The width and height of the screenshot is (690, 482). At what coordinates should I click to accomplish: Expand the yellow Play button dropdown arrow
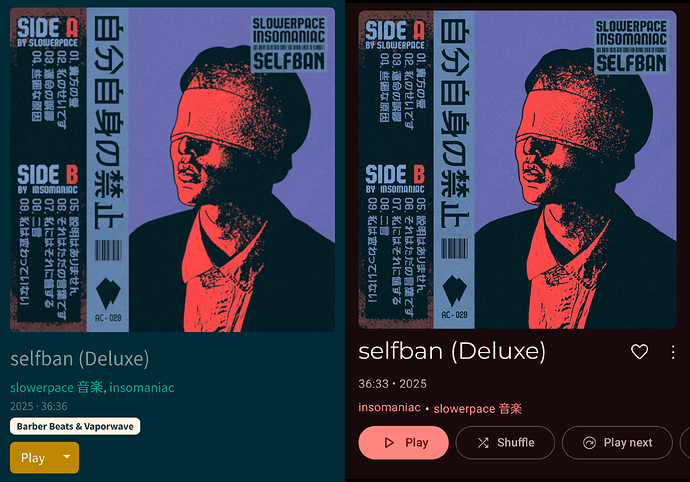(67, 457)
